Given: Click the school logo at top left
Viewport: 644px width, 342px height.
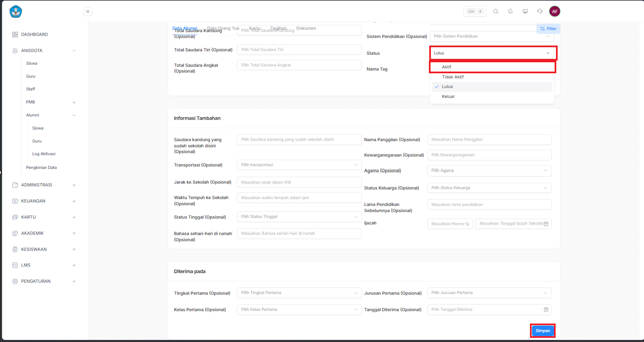Looking at the screenshot, I should pos(16,12).
